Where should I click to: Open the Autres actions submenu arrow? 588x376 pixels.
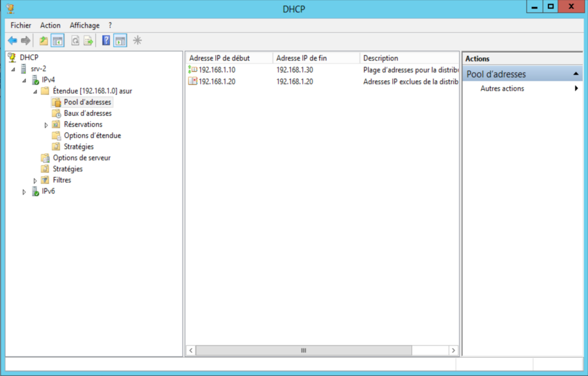[x=577, y=89]
